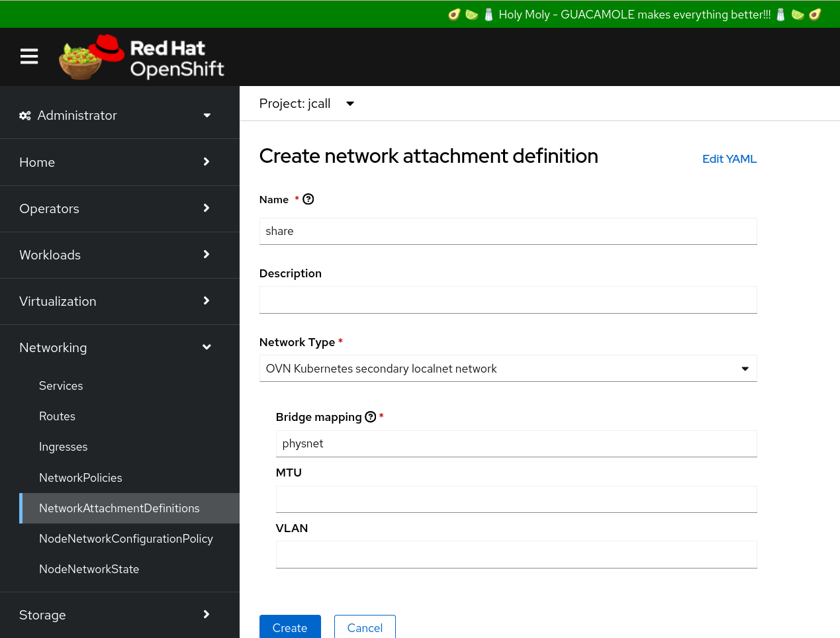Image resolution: width=840 pixels, height=638 pixels.
Task: Open the Bridge mapping help icon
Action: [371, 417]
